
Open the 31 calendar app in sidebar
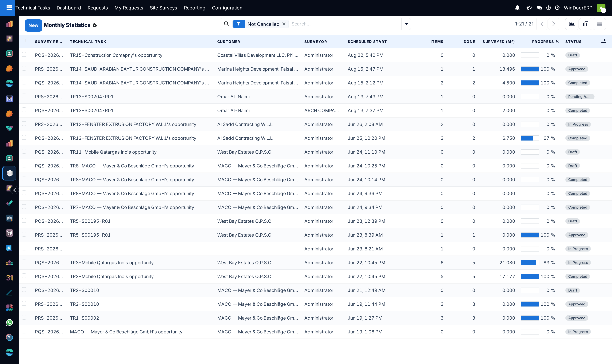pyautogui.click(x=9, y=278)
